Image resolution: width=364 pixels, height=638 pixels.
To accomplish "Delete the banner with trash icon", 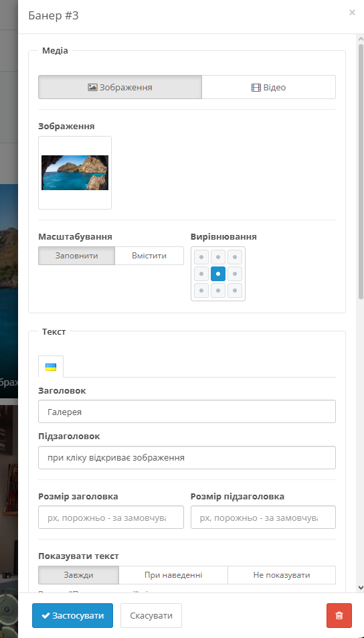I will tap(339, 616).
